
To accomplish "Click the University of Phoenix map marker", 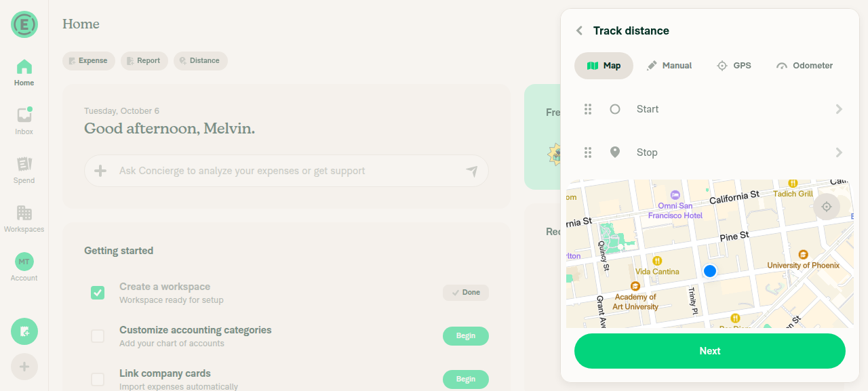I will 804,255.
